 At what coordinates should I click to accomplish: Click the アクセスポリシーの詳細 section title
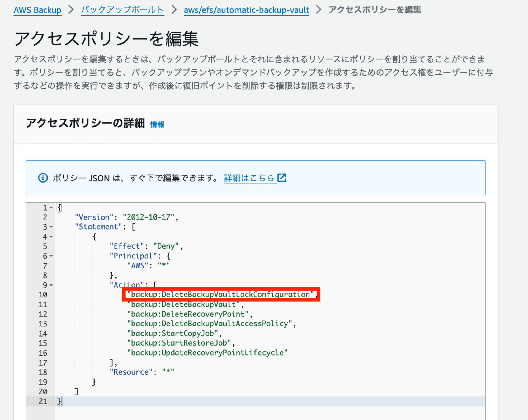[x=85, y=123]
